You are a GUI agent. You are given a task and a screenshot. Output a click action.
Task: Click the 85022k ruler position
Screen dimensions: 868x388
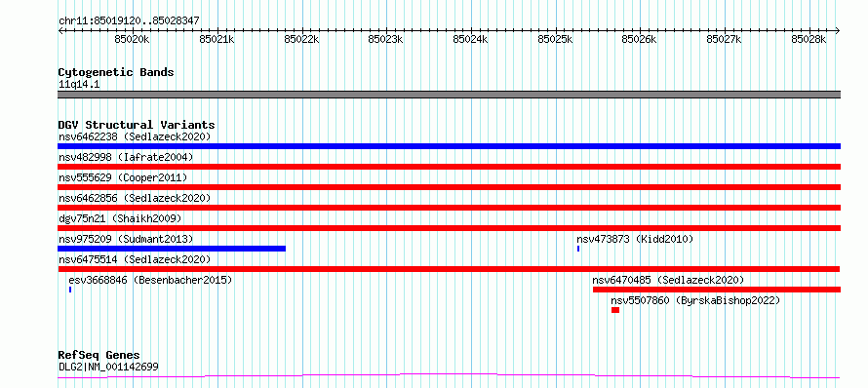[x=301, y=40]
